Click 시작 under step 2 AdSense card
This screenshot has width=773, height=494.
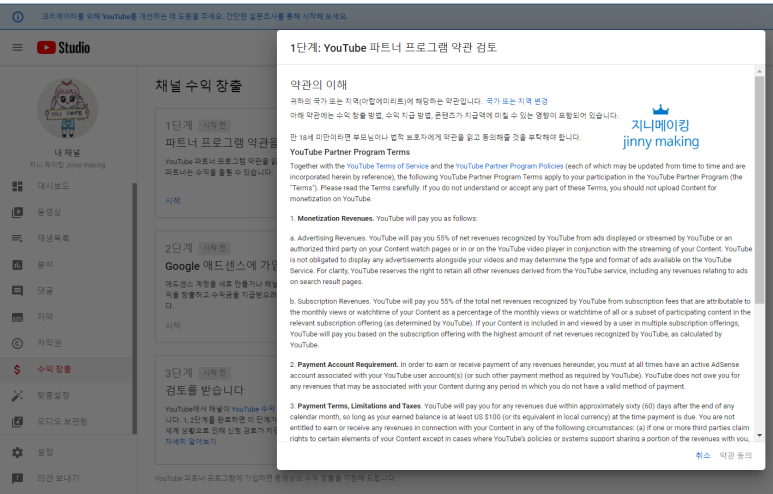pyautogui.click(x=173, y=325)
